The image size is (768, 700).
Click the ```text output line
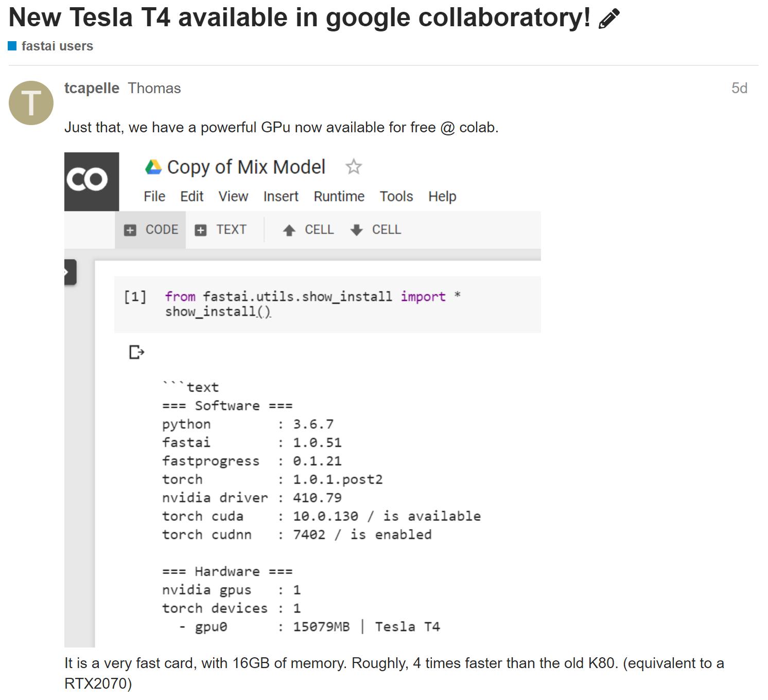[190, 387]
